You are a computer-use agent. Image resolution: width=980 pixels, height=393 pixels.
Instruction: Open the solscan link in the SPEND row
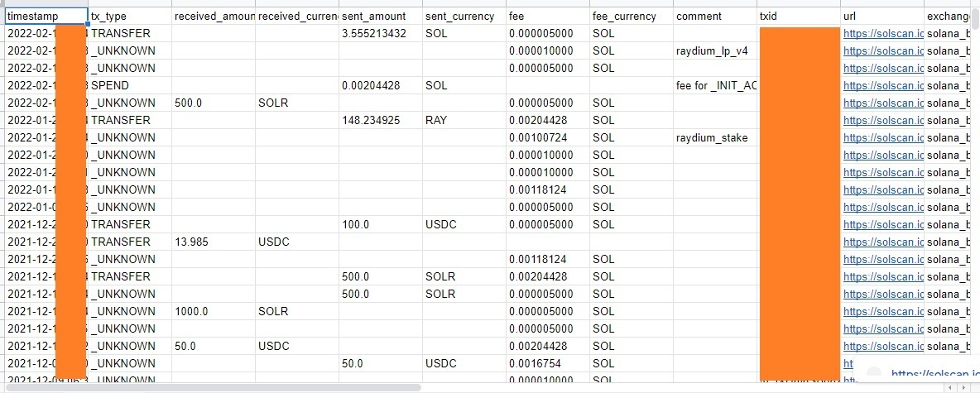(x=883, y=85)
